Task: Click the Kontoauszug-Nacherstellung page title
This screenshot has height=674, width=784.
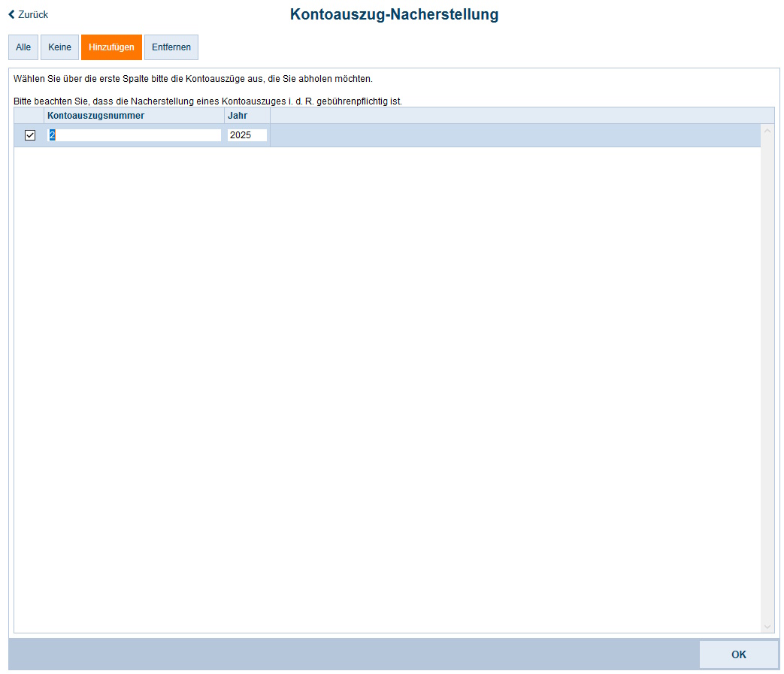Action: (394, 14)
